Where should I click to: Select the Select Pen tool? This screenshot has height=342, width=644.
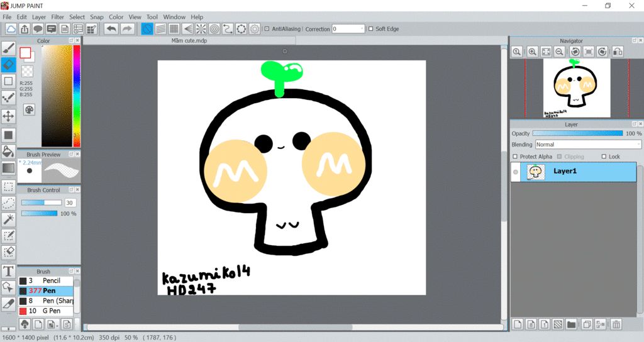pyautogui.click(x=8, y=236)
